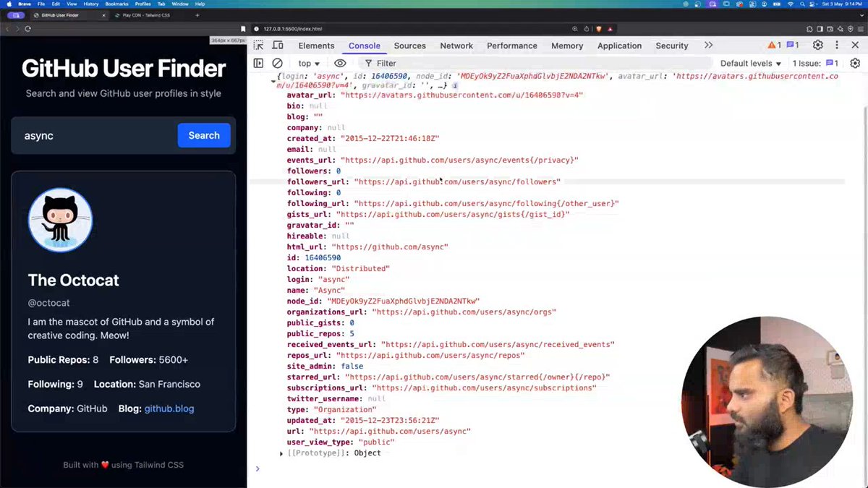Open the History menu in the menu bar
This screenshot has width=868, height=488.
click(x=91, y=4)
